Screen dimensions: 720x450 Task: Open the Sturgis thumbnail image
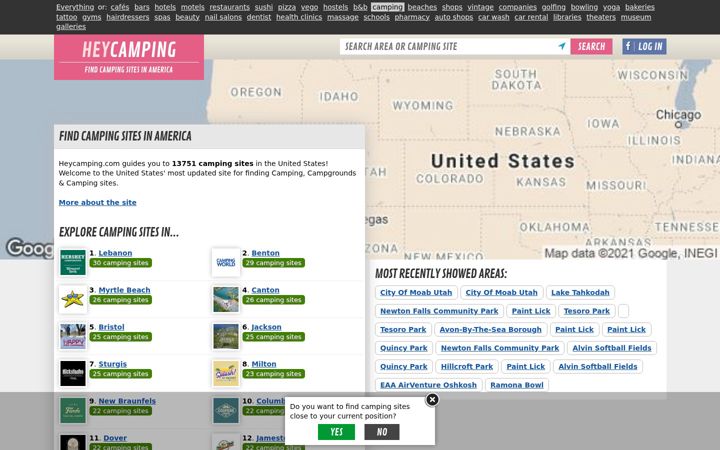(73, 373)
